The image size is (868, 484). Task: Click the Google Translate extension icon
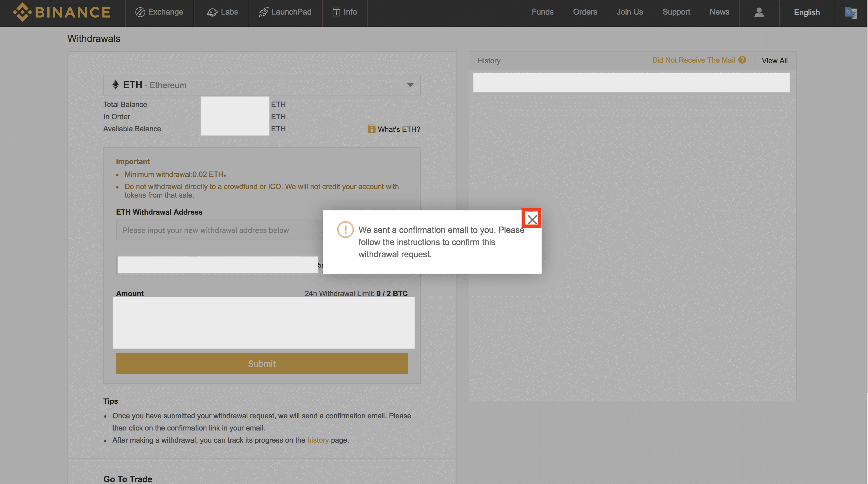click(850, 13)
